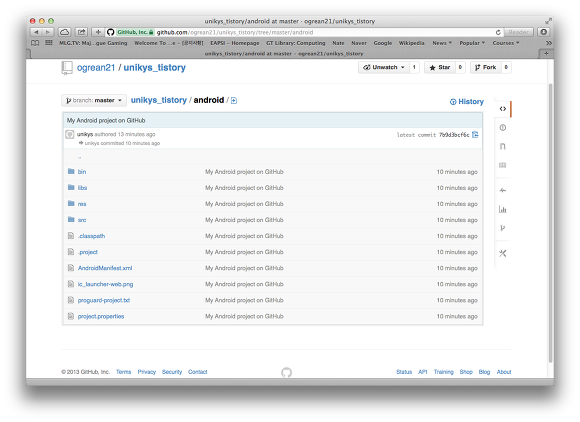Image resolution: width=580 pixels, height=422 pixels.
Task: Click the Star button
Action: click(x=440, y=67)
